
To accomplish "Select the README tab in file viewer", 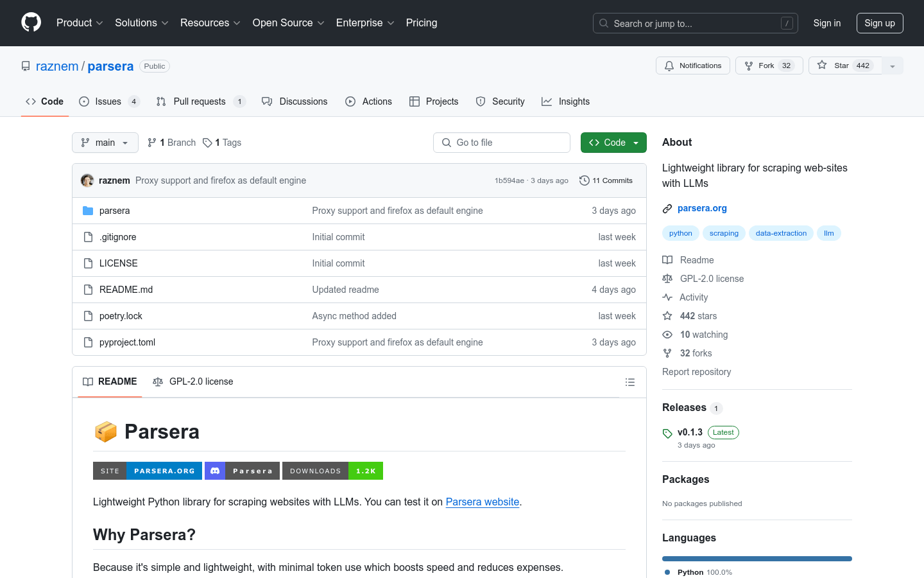I will [x=110, y=381].
